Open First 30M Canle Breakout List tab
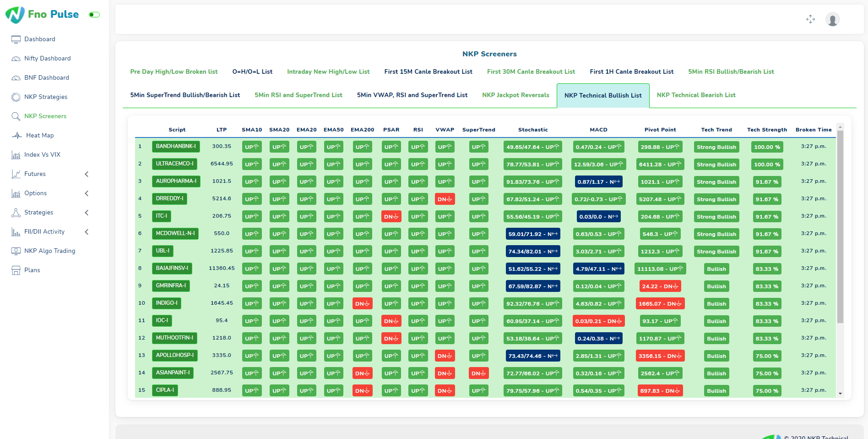Image resolution: width=868 pixels, height=439 pixels. coord(531,71)
